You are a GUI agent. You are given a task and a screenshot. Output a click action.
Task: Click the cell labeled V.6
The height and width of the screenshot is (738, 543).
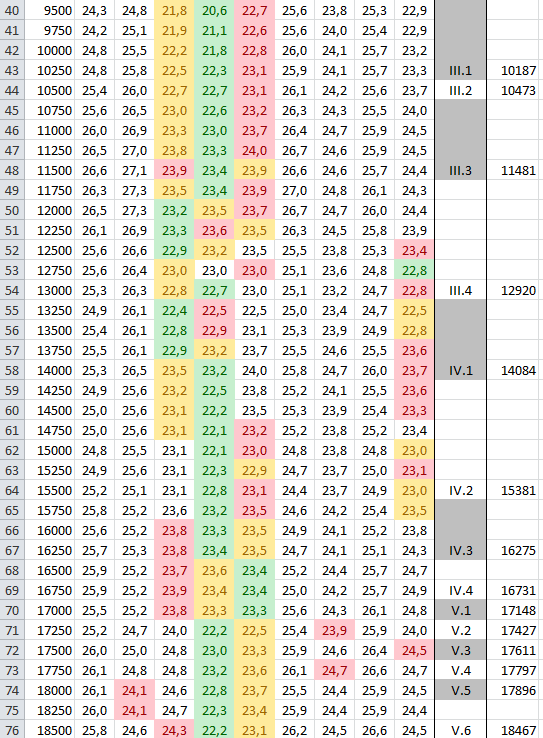pos(460,730)
